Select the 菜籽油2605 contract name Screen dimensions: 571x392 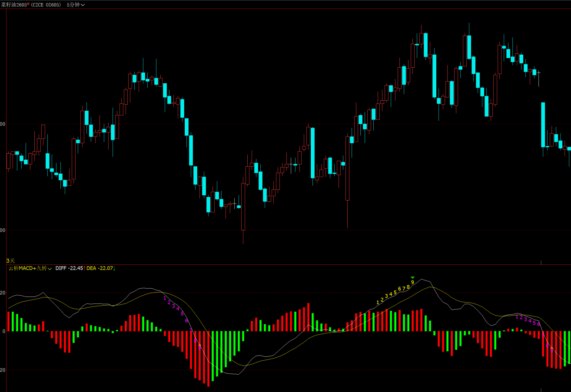pyautogui.click(x=13, y=5)
